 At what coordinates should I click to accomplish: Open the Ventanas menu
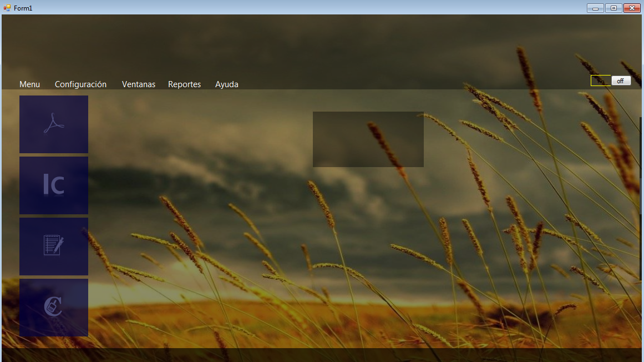pos(138,84)
